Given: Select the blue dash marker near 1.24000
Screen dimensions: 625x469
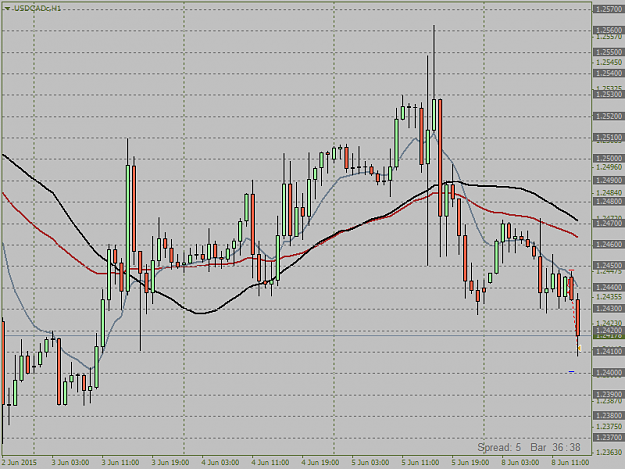Looking at the screenshot, I should (572, 372).
